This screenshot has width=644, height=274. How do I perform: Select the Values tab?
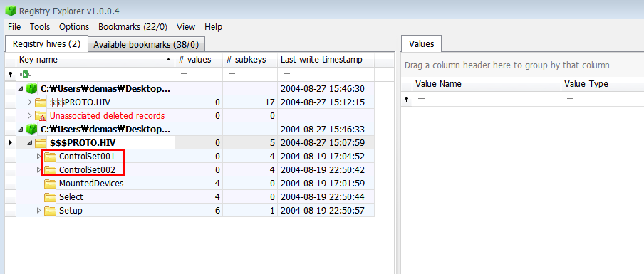coord(422,44)
